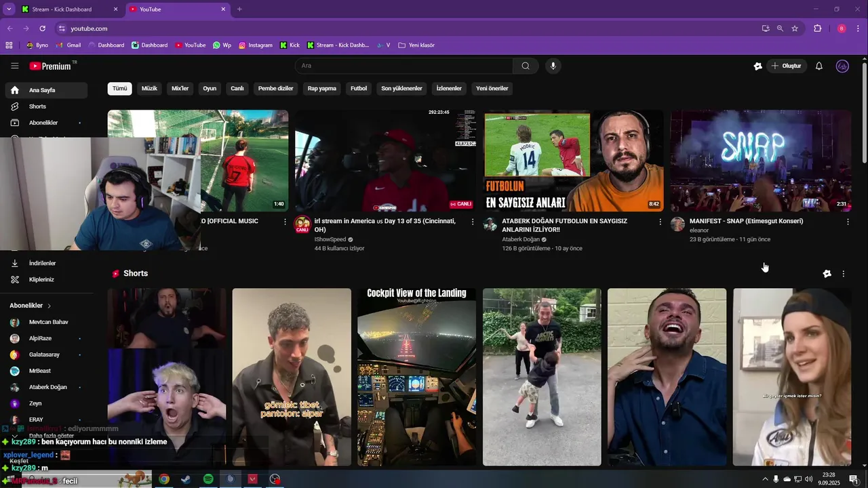This screenshot has width=868, height=488.
Task: Open Gmail bookmark
Action: pos(68,45)
